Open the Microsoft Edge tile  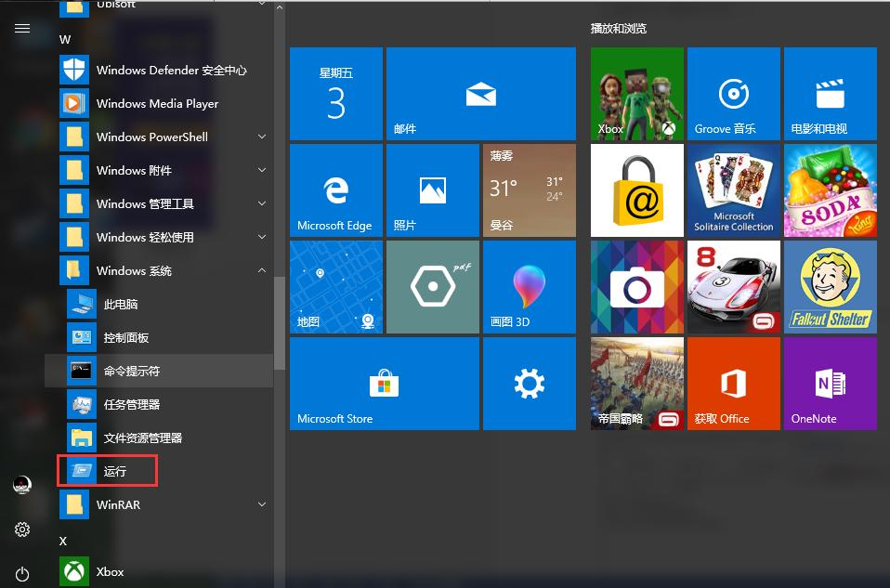[x=335, y=189]
